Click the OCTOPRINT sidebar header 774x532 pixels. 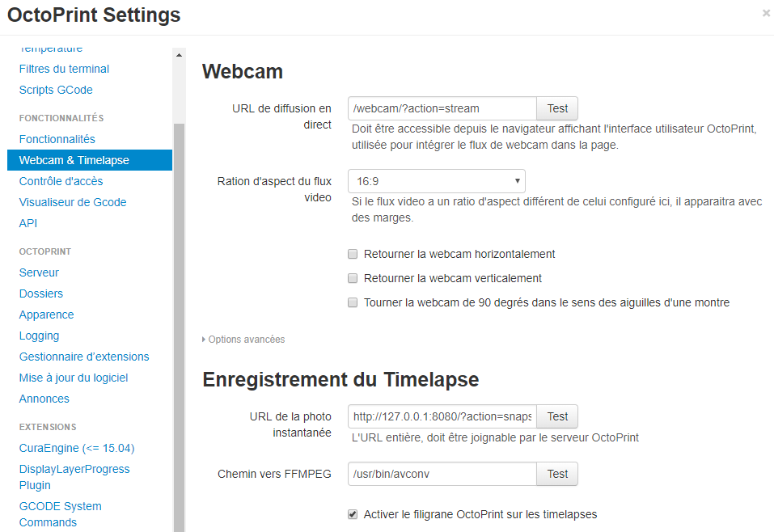[45, 251]
